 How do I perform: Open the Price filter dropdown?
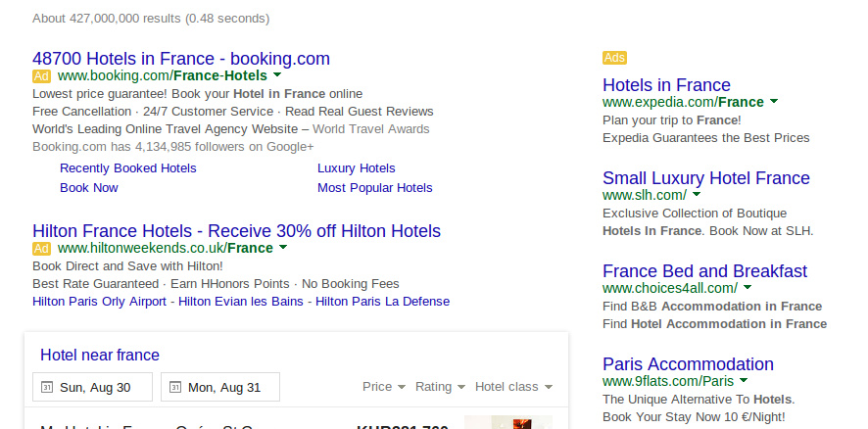click(x=383, y=387)
